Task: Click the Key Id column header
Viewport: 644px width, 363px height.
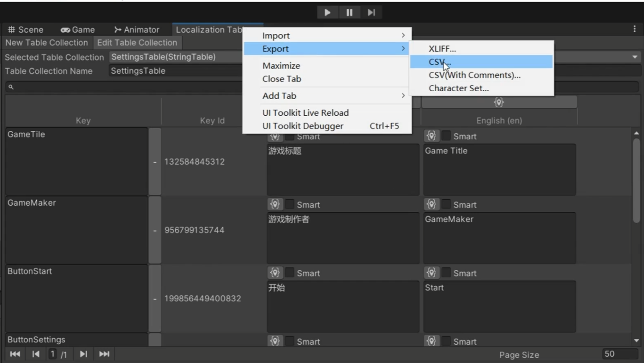Action: (212, 120)
